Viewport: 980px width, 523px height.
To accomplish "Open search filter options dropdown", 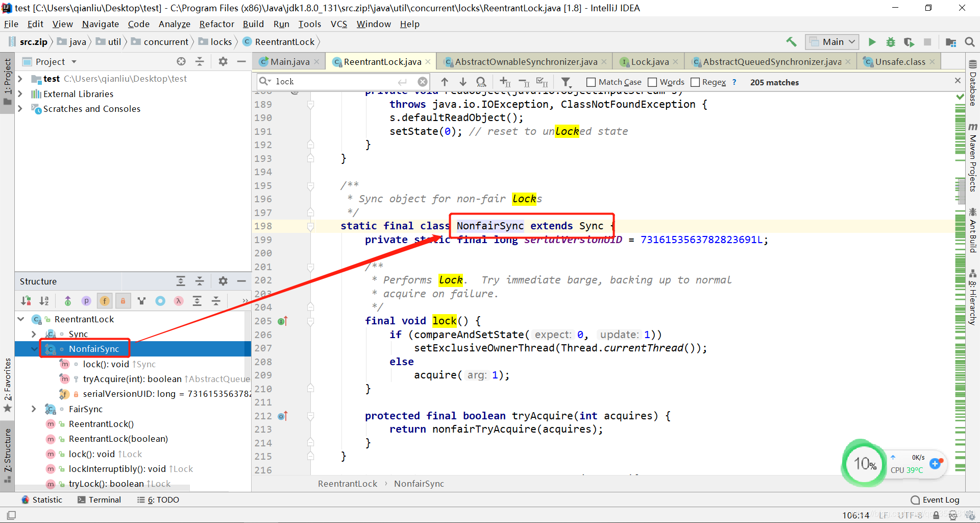I will click(x=566, y=82).
